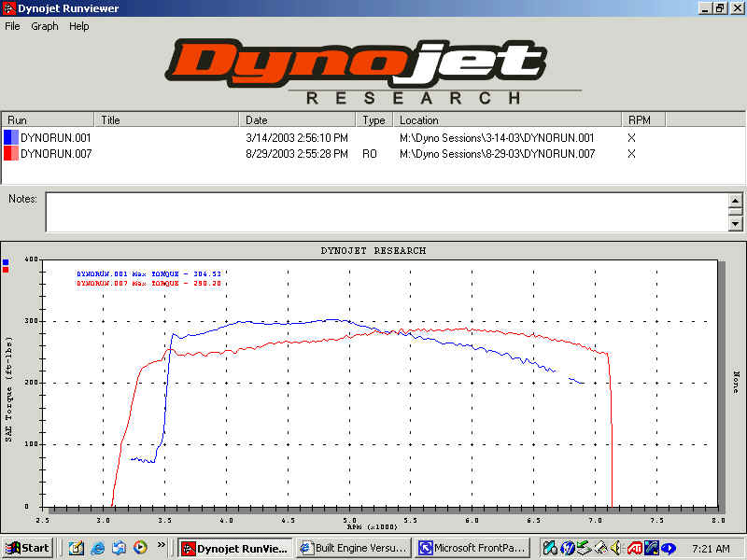Image resolution: width=747 pixels, height=560 pixels.
Task: Click the RPM (x1000) axis label
Action: coord(372,526)
